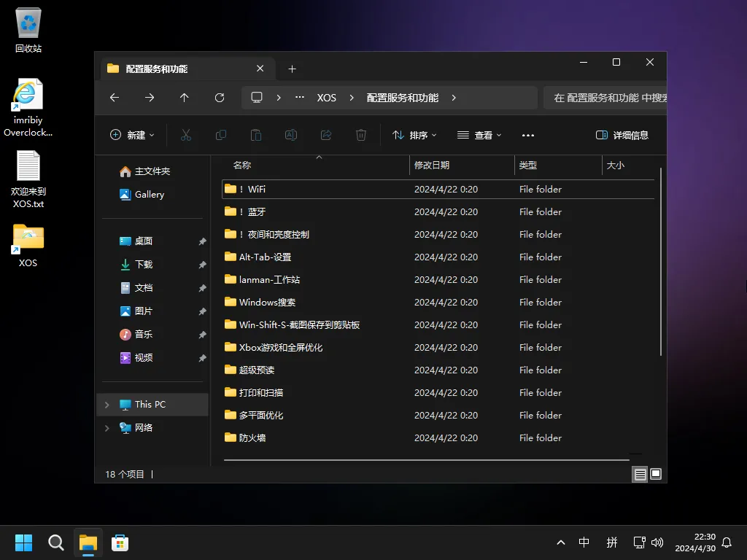
Task: Click the up-one-level arrow icon
Action: click(185, 97)
